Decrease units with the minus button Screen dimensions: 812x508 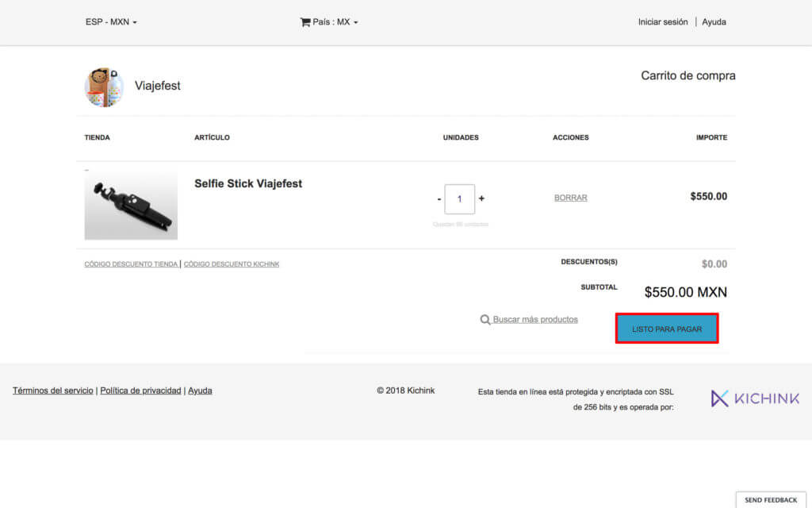(x=439, y=198)
